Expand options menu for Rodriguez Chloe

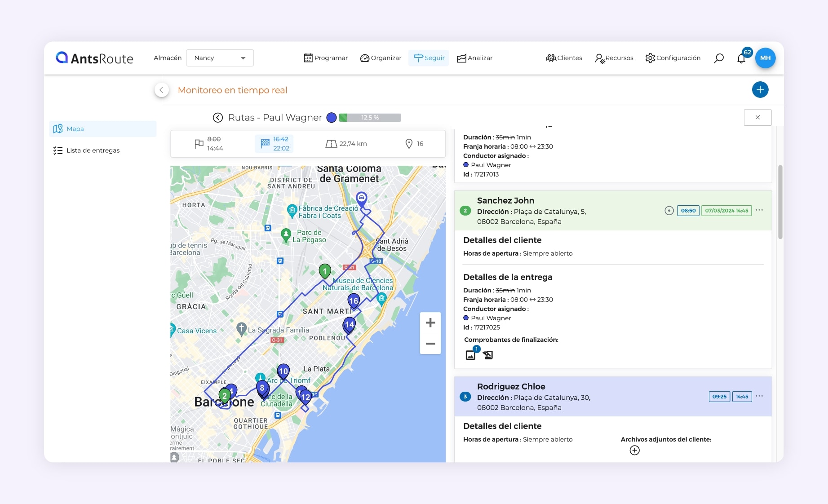[759, 396]
